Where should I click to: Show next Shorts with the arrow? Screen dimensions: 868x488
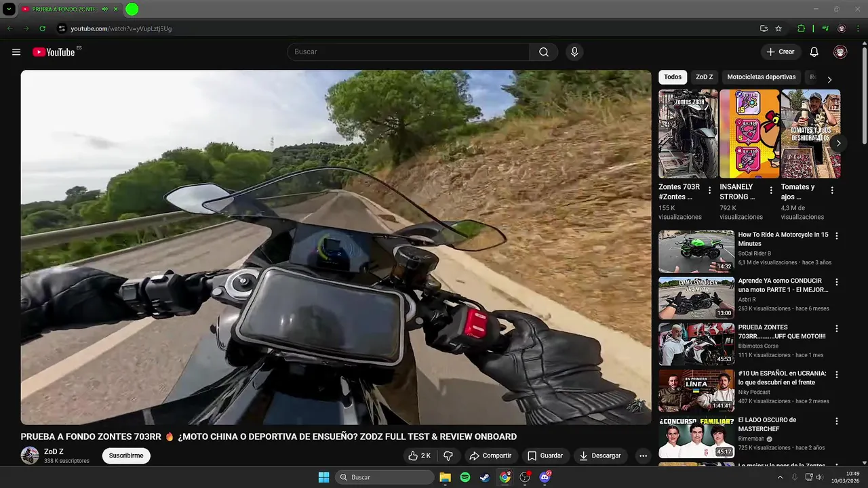(838, 143)
